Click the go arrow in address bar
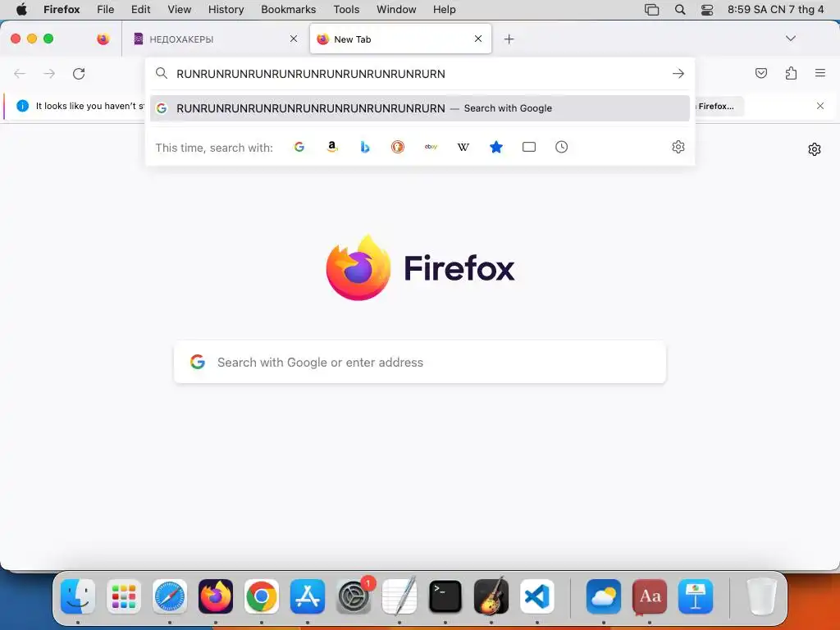Screen dimensions: 840x630 tap(678, 73)
